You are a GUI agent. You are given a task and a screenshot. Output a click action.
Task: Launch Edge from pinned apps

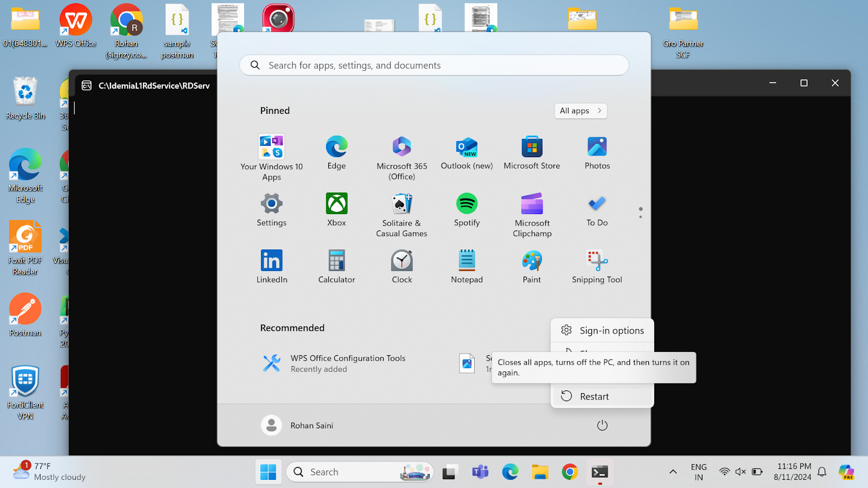pyautogui.click(x=336, y=153)
